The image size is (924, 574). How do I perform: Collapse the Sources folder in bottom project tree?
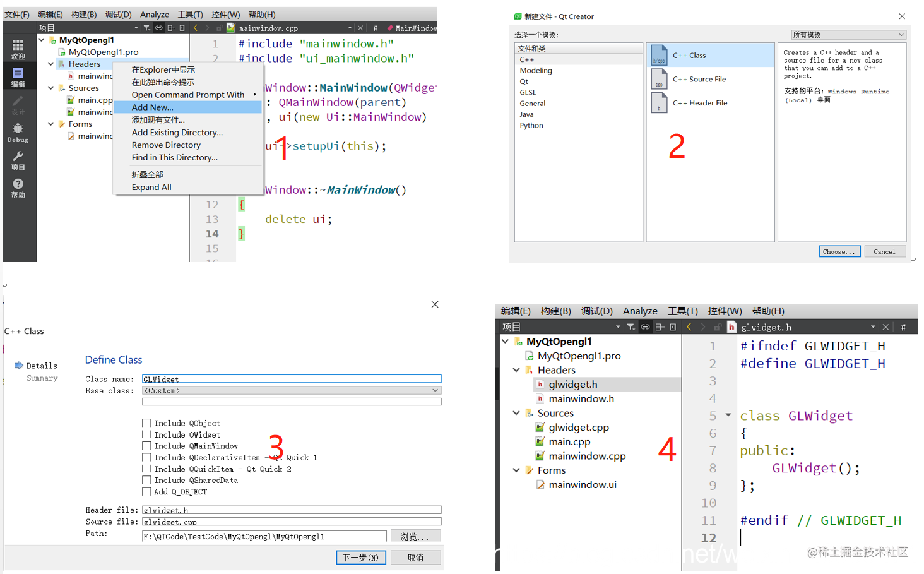[516, 413]
